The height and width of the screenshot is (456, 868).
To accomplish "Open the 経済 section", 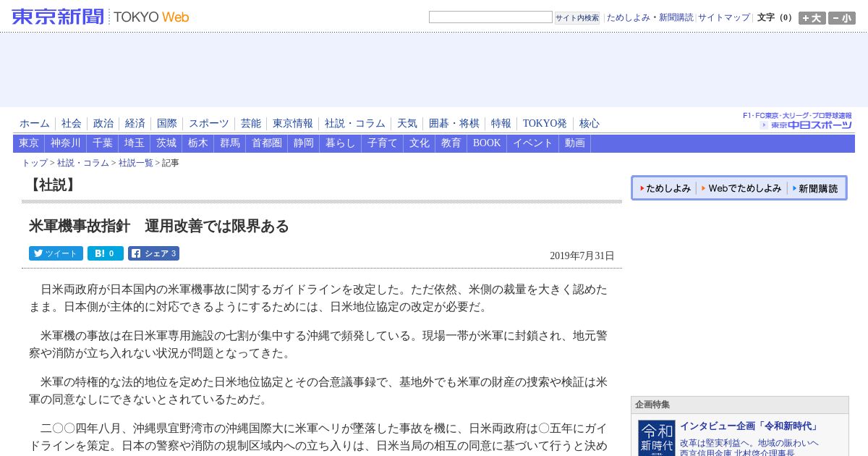I will tap(135, 124).
